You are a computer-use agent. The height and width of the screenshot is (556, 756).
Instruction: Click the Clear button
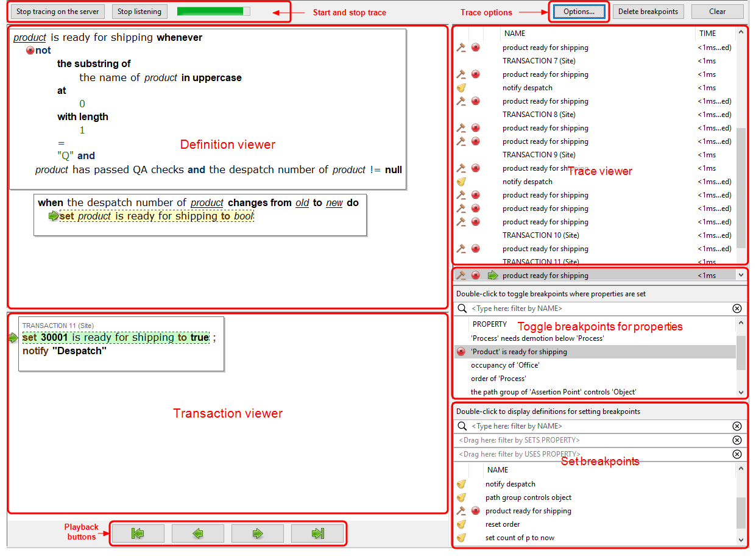click(718, 12)
